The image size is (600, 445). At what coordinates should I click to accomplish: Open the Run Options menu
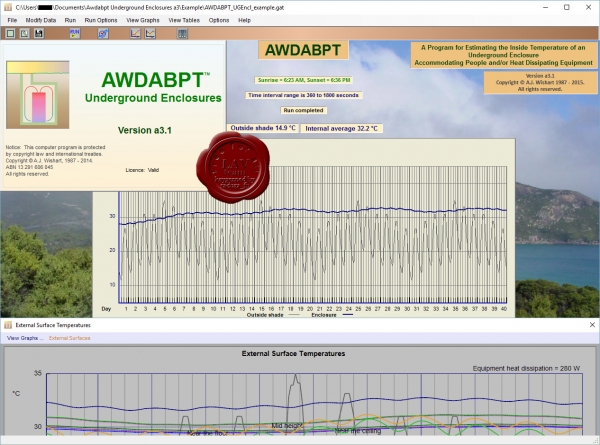101,20
